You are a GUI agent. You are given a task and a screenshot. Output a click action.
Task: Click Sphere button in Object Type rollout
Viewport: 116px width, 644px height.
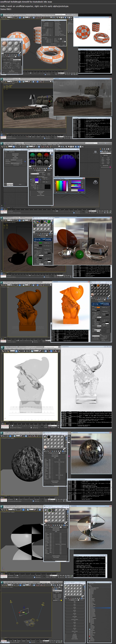[x=103, y=159]
